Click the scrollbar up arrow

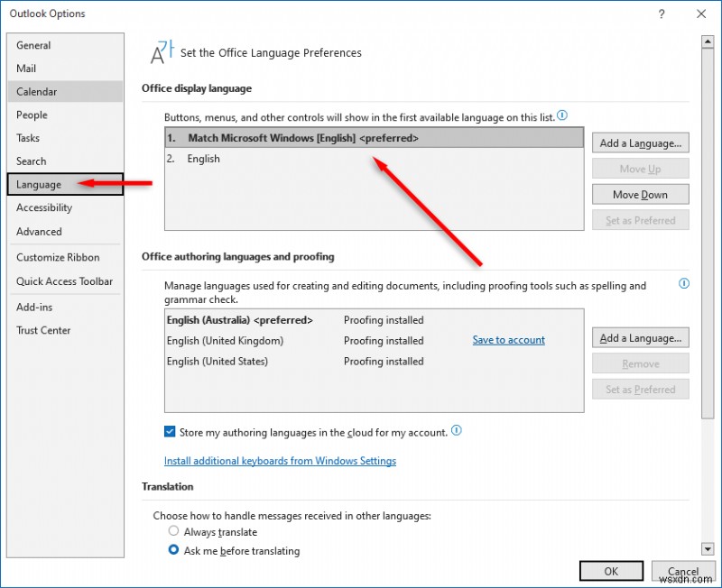(707, 42)
